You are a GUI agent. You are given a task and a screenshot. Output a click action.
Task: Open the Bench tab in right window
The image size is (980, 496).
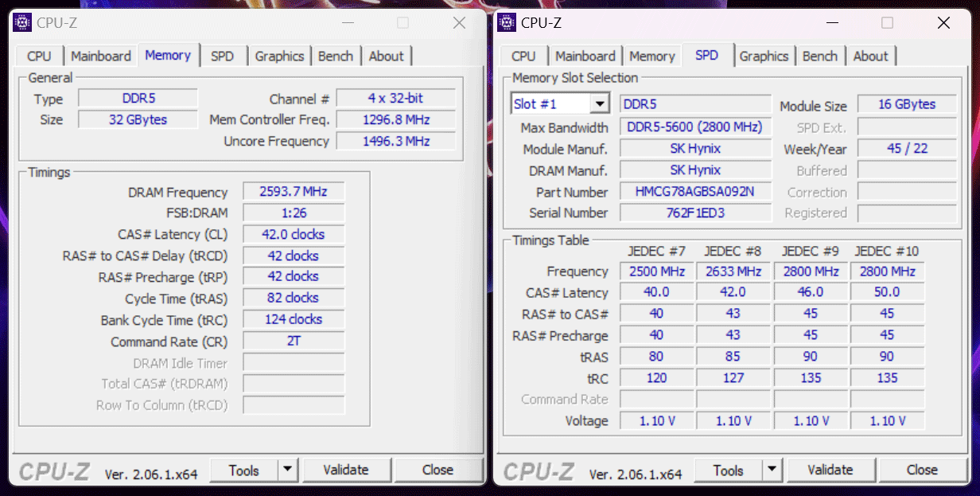point(820,56)
